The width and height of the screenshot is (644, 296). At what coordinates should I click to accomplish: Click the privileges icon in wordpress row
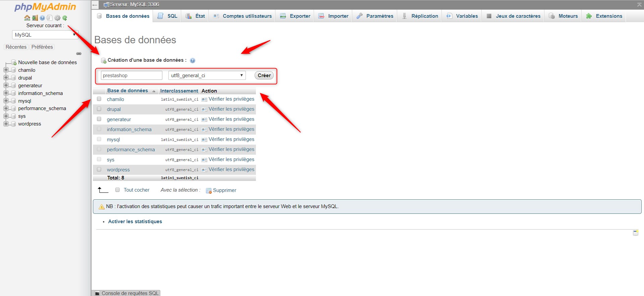[204, 170]
